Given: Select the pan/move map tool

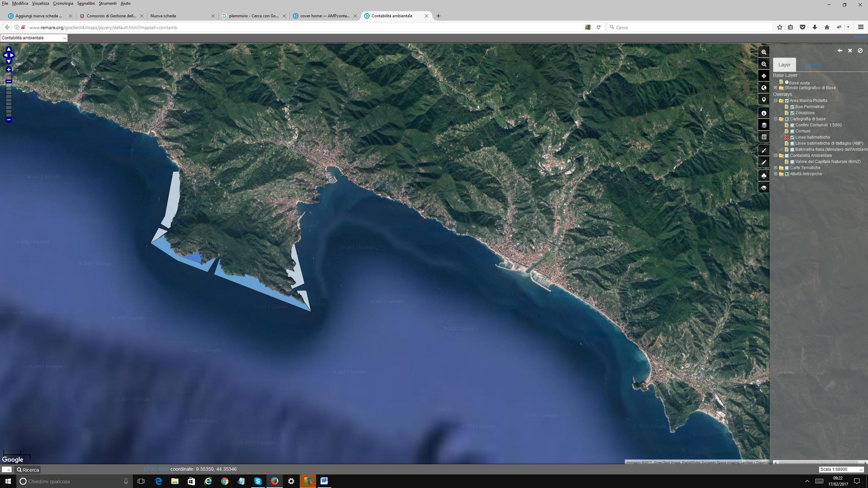Looking at the screenshot, I should [764, 76].
